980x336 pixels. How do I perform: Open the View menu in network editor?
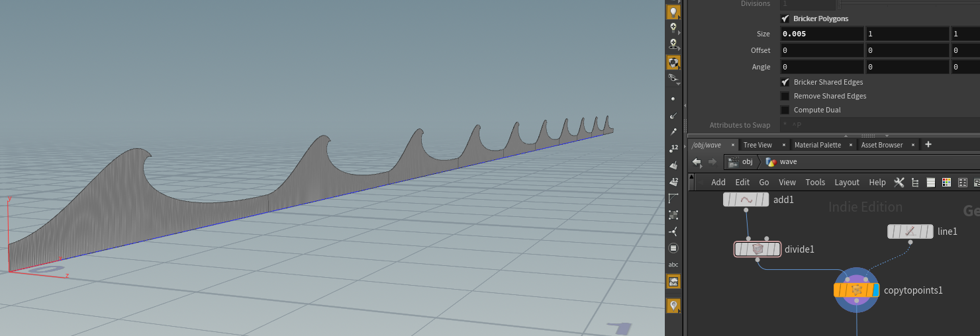pos(787,183)
